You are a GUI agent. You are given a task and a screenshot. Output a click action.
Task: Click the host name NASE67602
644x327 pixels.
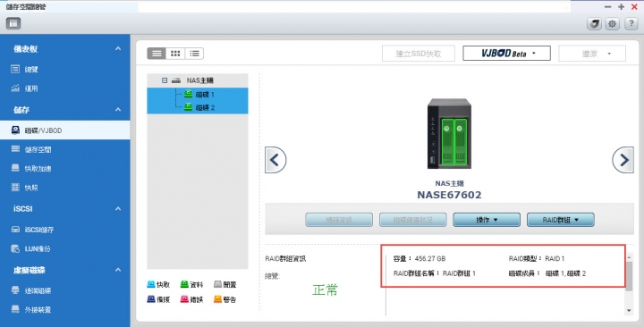pos(449,195)
